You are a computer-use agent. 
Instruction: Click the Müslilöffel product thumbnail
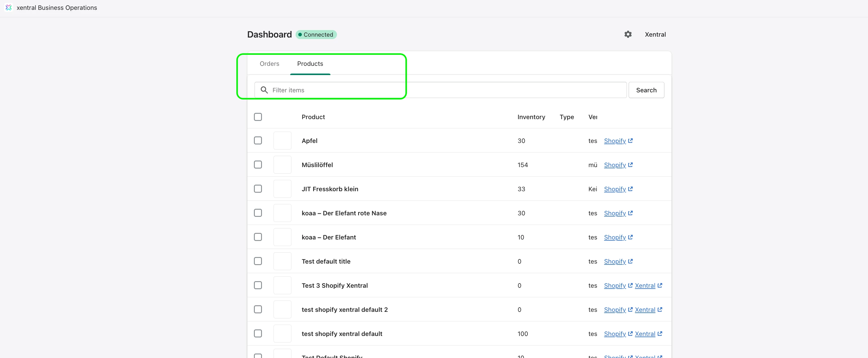click(282, 165)
